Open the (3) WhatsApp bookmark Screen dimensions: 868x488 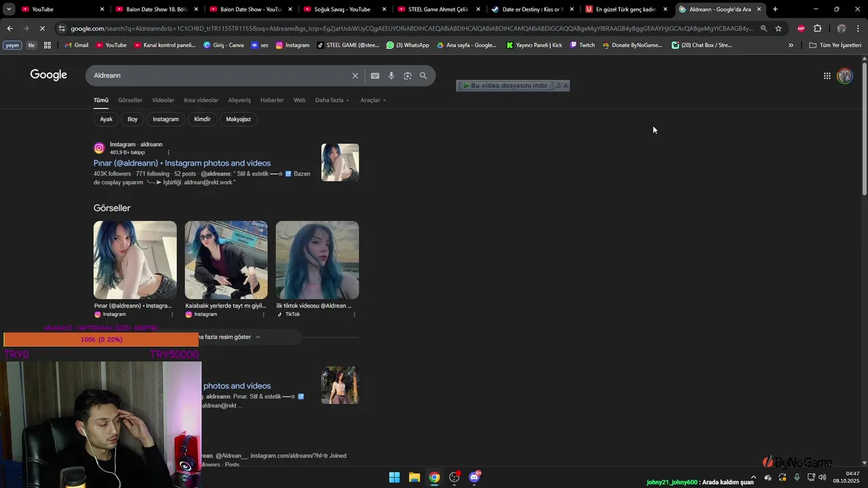(x=408, y=45)
